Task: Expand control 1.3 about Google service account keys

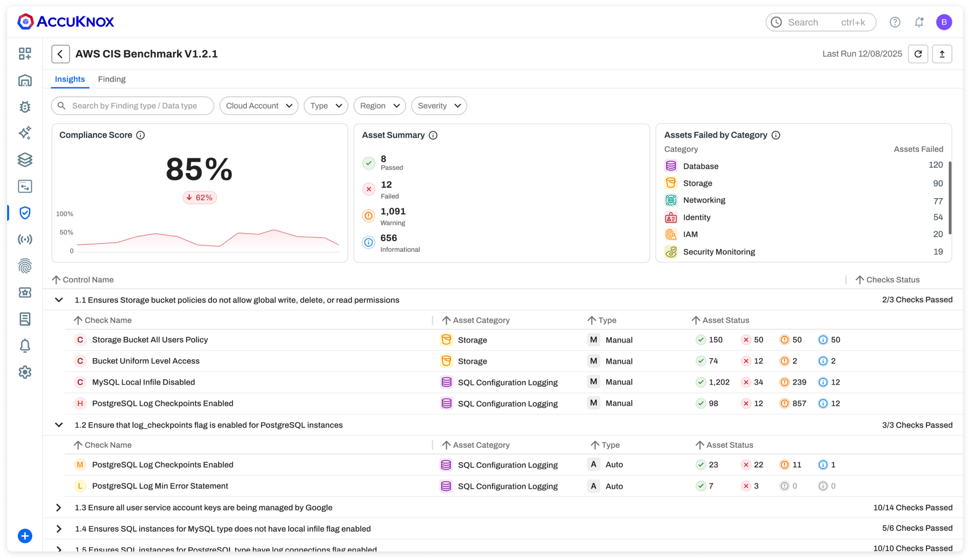Action: click(x=59, y=507)
